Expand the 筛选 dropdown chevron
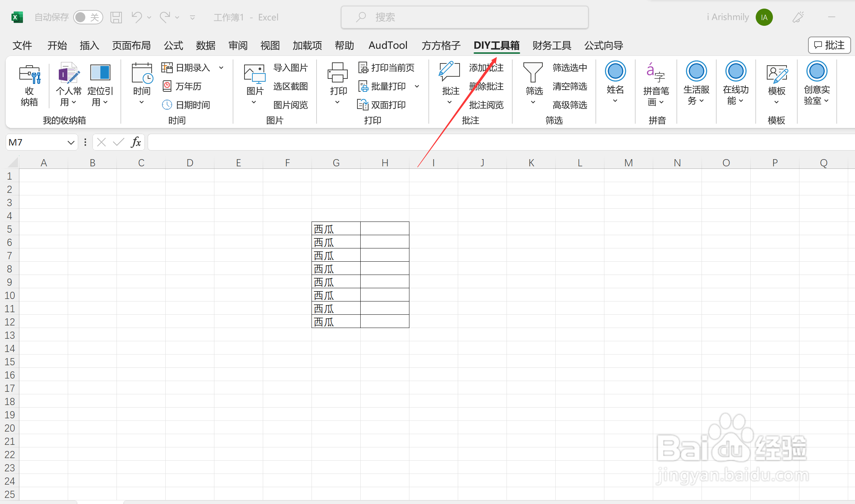 533,102
